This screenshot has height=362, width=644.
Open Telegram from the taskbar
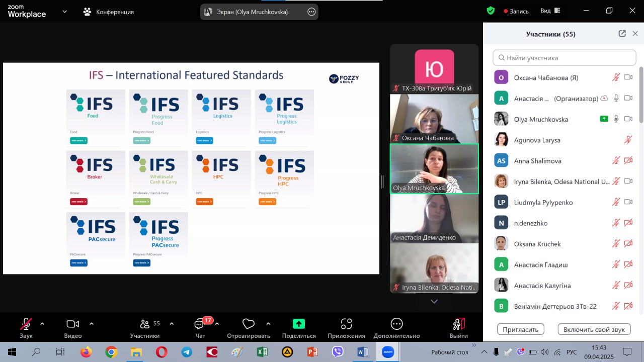pos(187,352)
